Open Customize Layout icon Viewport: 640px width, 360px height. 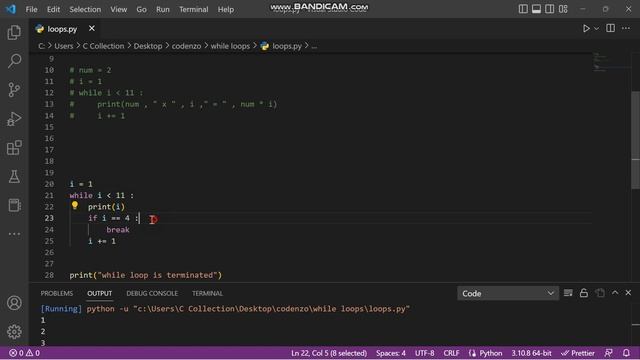[x=563, y=9]
